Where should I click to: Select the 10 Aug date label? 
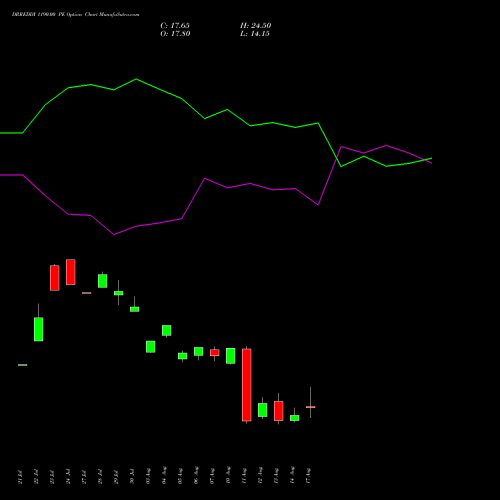coord(228,476)
